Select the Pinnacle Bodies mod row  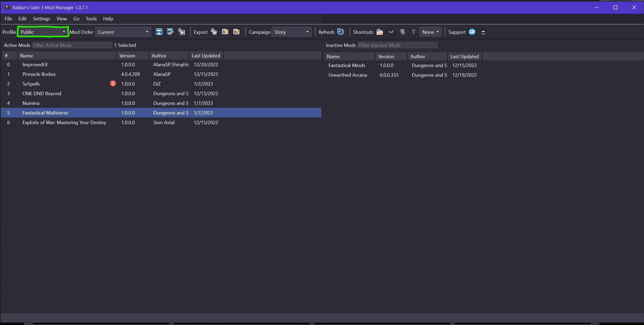161,74
